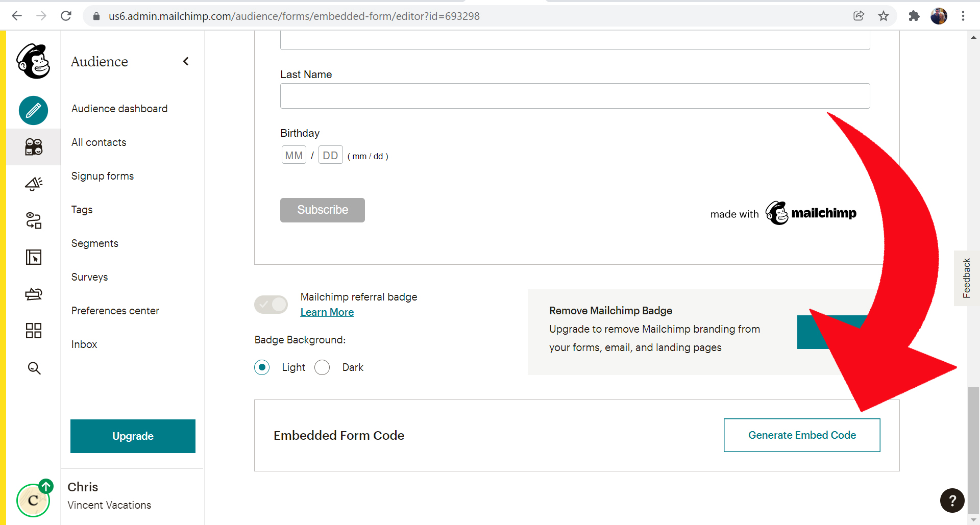
Task: Open the Search magnifier icon
Action: 34,368
